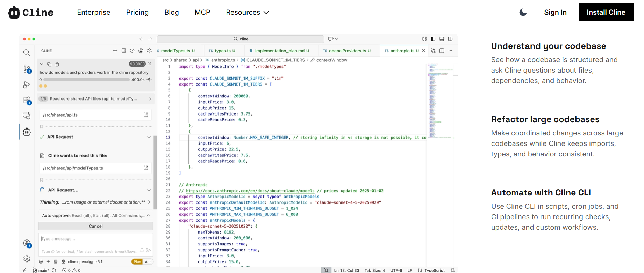This screenshot has width=644, height=273.
Task: Click the context usage progress bar
Action: coord(86,80)
